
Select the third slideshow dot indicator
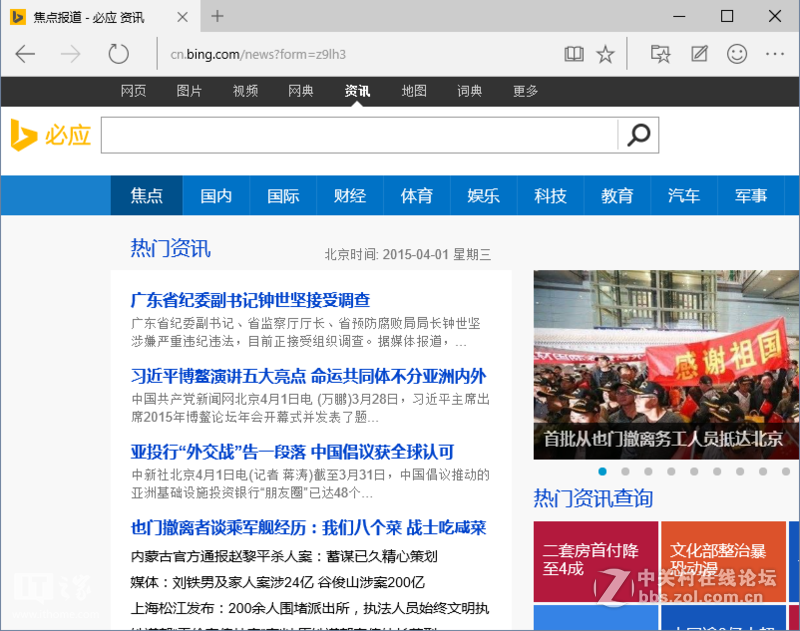coord(648,471)
